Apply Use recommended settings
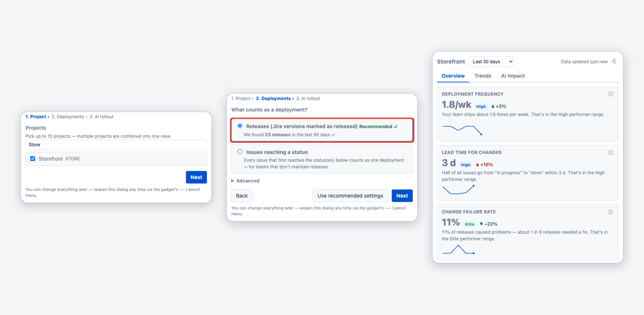The image size is (644, 315). pos(350,196)
